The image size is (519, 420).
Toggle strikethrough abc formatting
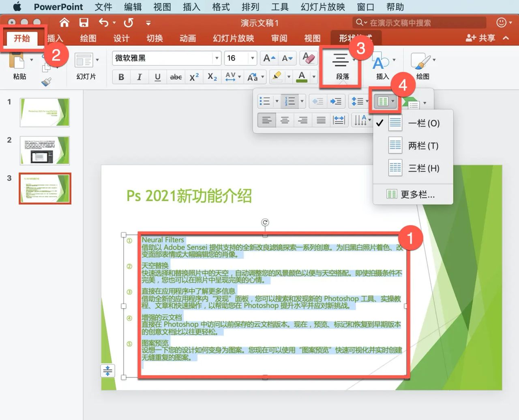click(x=176, y=77)
